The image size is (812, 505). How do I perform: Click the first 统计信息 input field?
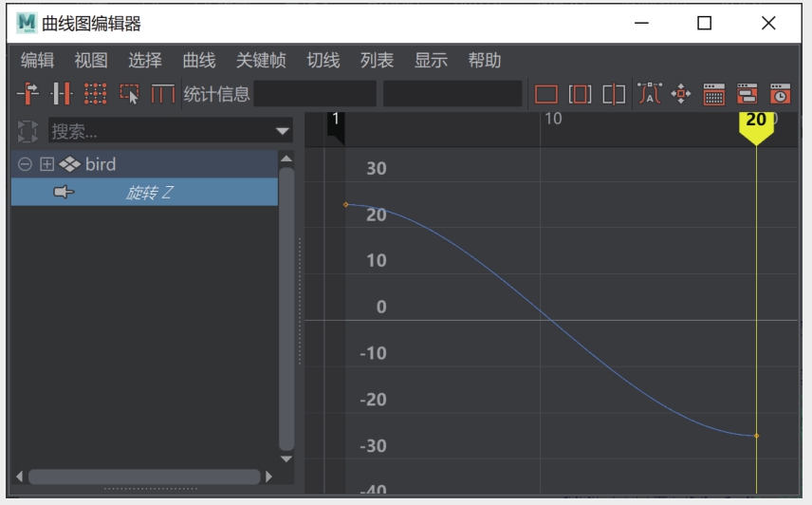click(x=315, y=94)
